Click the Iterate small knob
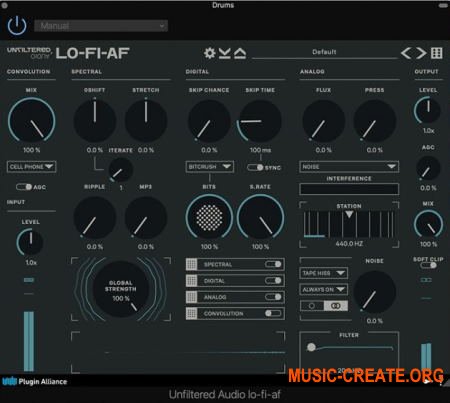Viewport: 450px width, 403px height. (x=121, y=170)
